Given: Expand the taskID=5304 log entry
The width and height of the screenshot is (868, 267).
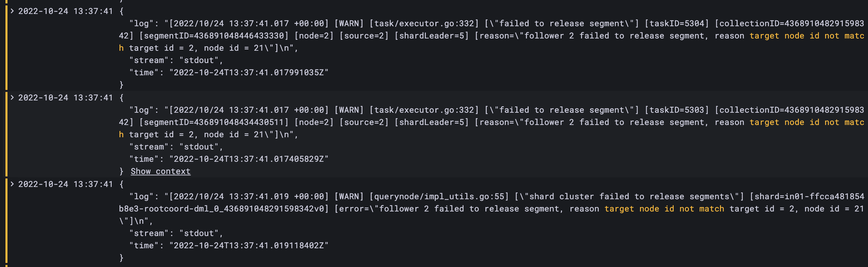Looking at the screenshot, I should pyautogui.click(x=12, y=11).
